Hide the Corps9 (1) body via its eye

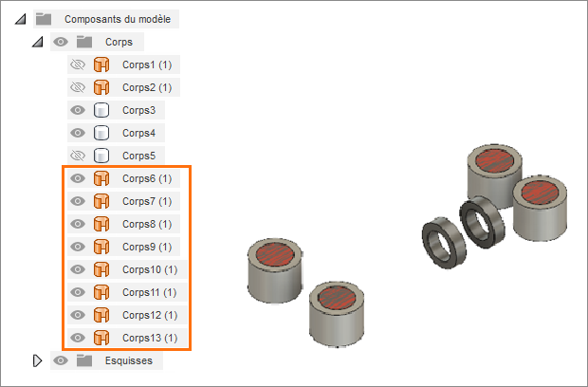(x=78, y=247)
